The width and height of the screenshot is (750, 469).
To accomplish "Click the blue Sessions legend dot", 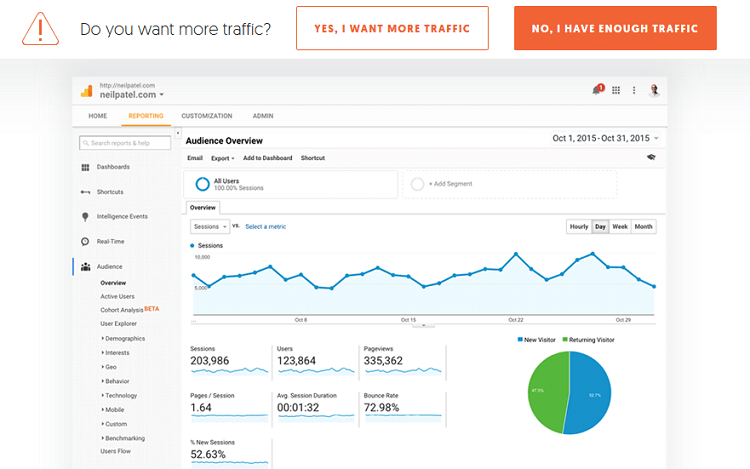I will [192, 246].
